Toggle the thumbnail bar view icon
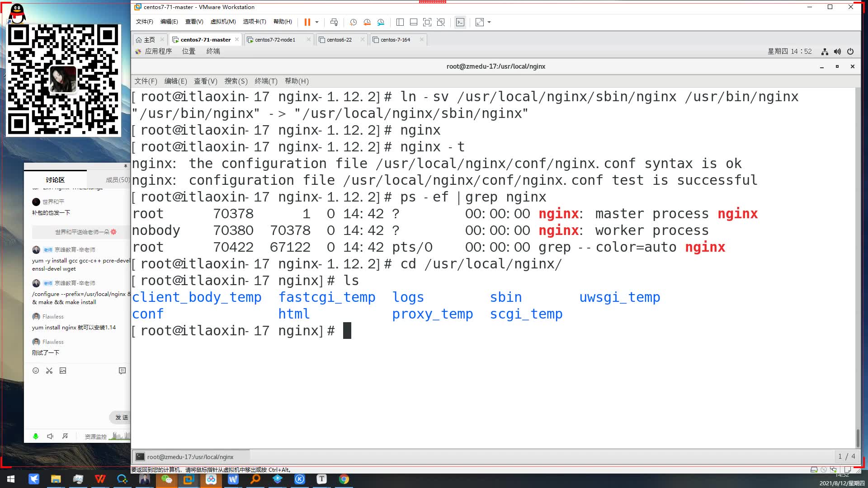This screenshot has width=868, height=488. point(413,22)
